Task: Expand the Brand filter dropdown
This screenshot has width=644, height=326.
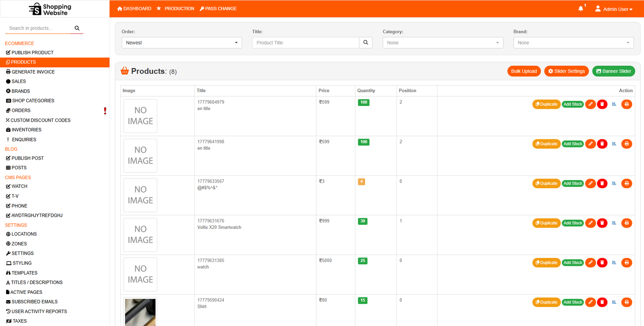Action: tap(574, 43)
